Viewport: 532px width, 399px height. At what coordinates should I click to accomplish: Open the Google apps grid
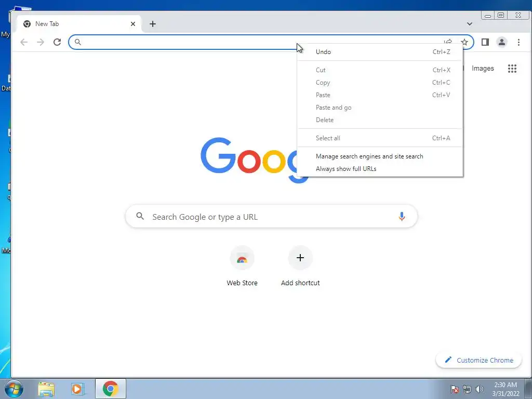(512, 69)
